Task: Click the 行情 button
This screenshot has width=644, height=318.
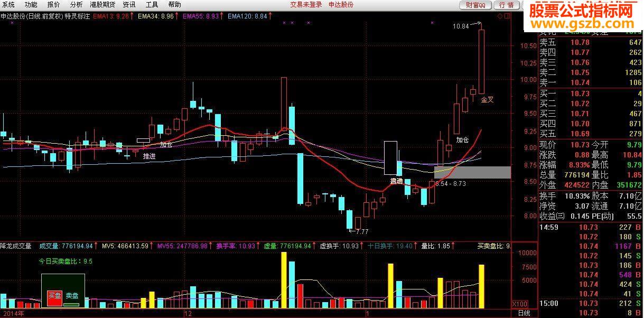Action: [506, 5]
